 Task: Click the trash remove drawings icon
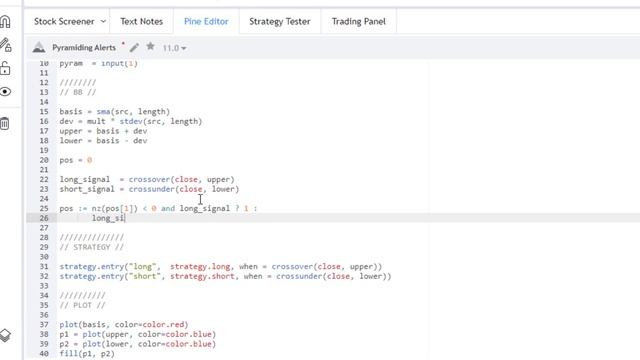coord(4,123)
